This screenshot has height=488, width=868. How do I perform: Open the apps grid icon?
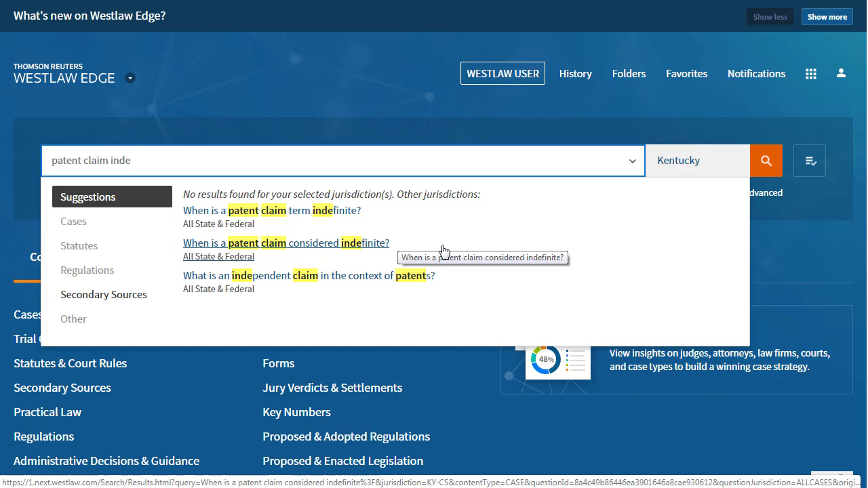pos(810,74)
